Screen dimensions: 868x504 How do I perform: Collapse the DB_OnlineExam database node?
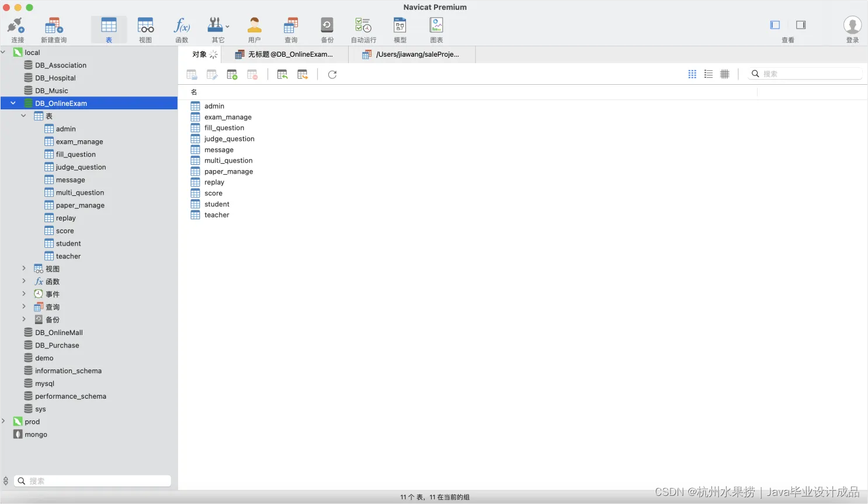(13, 103)
